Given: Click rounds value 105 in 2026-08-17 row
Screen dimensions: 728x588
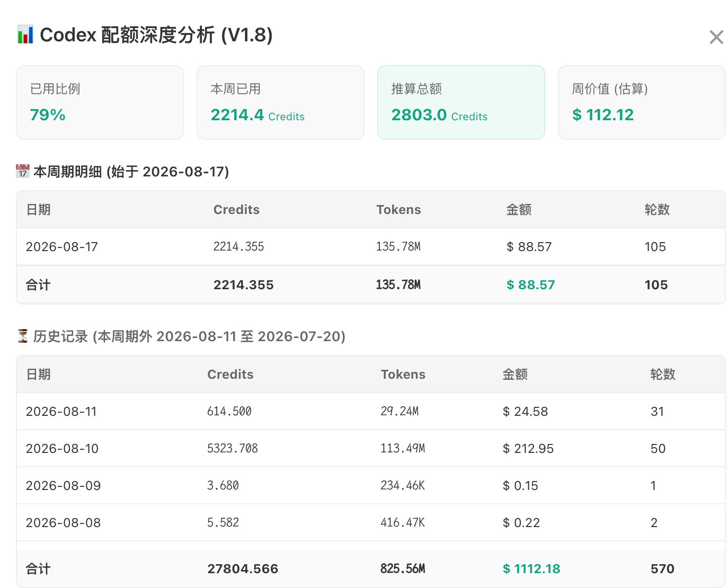Looking at the screenshot, I should coord(655,247).
